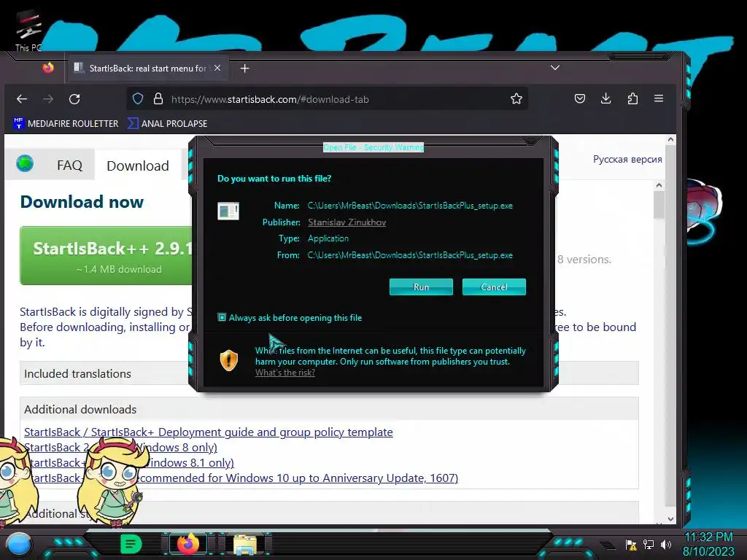Click the Firefox taskbar icon

coord(188,543)
